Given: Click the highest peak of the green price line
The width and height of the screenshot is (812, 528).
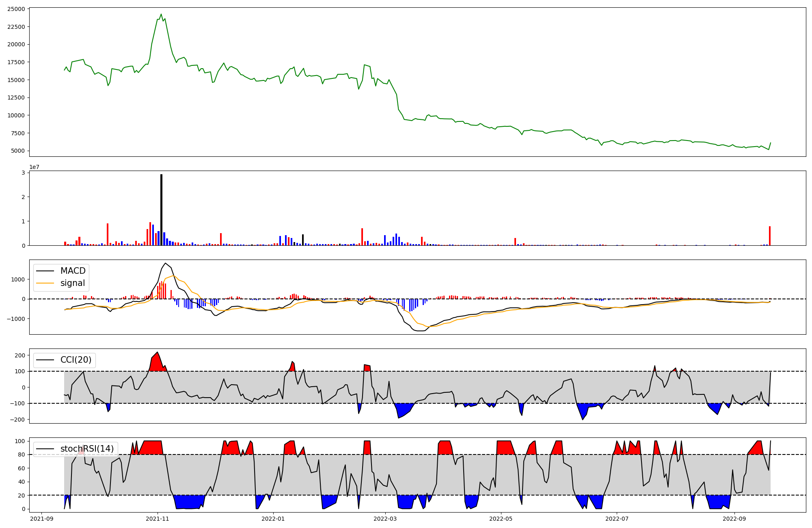Looking at the screenshot, I should tap(161, 14).
